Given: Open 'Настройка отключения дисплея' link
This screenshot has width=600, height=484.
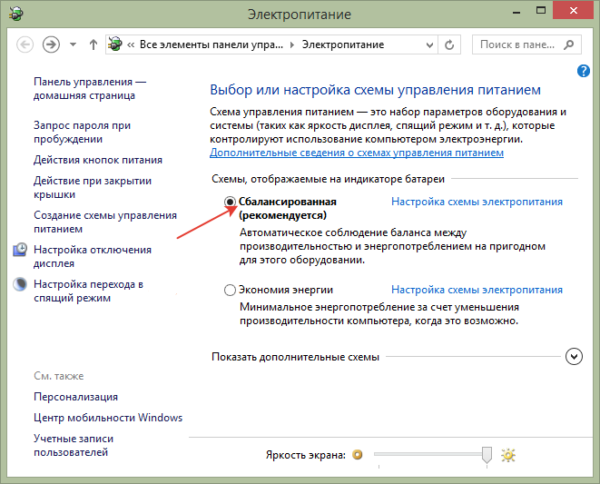Looking at the screenshot, I should (x=92, y=256).
